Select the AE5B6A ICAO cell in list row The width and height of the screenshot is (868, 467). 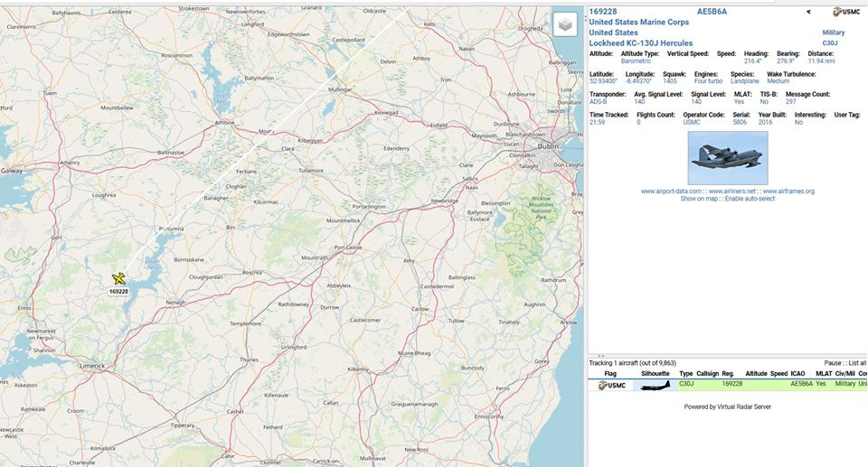coord(801,384)
